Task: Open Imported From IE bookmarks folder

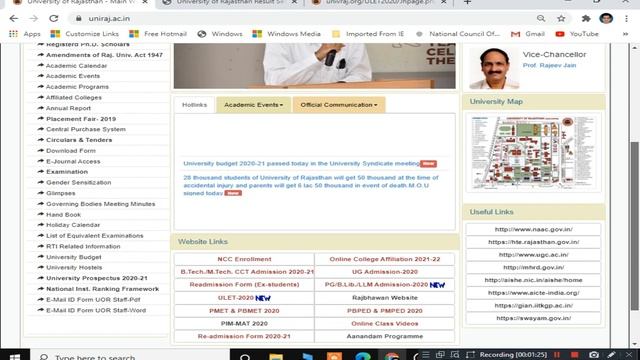Action: click(x=368, y=34)
